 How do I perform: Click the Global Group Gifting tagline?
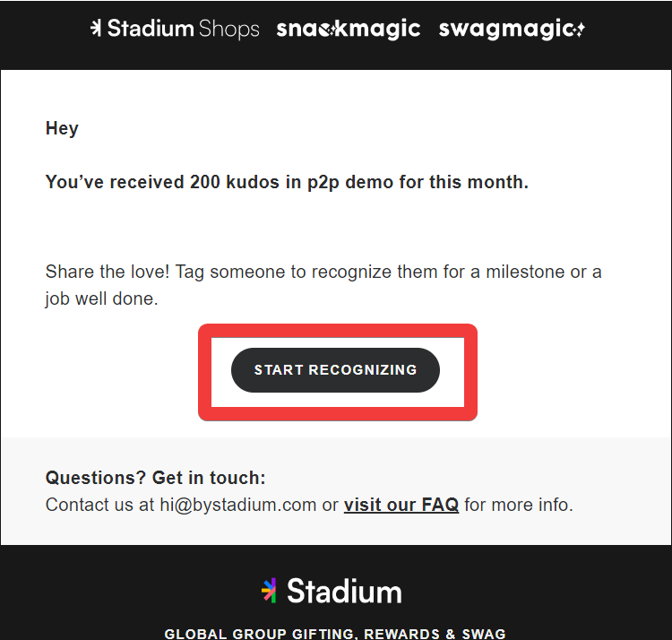pyautogui.click(x=335, y=634)
